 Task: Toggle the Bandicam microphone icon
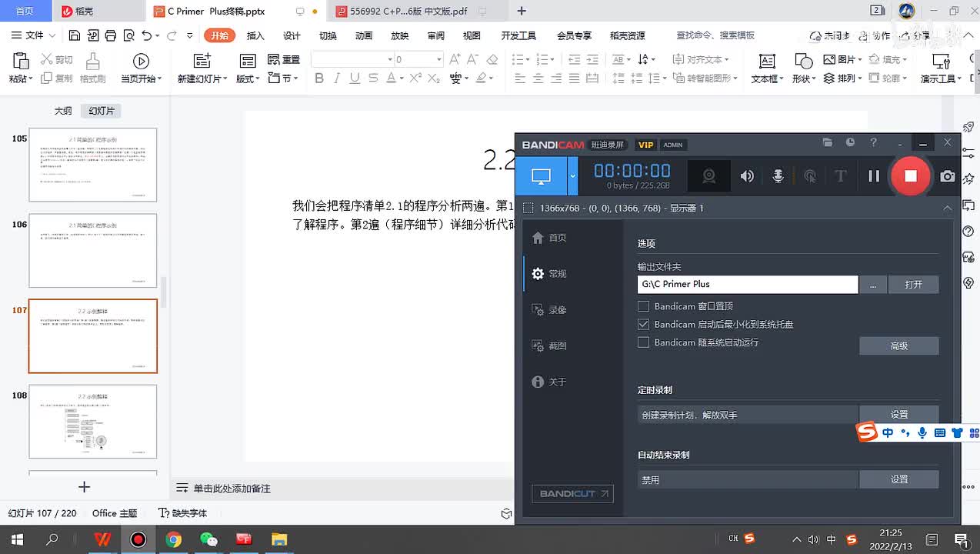click(778, 176)
